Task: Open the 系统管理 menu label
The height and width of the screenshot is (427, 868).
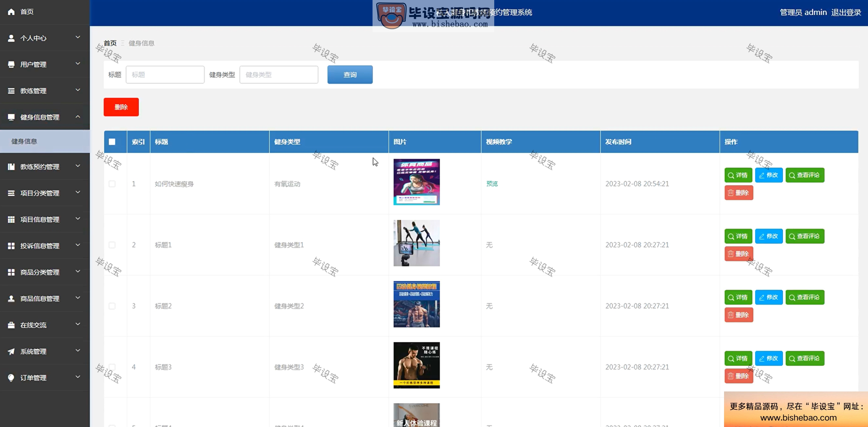Action: [x=33, y=351]
